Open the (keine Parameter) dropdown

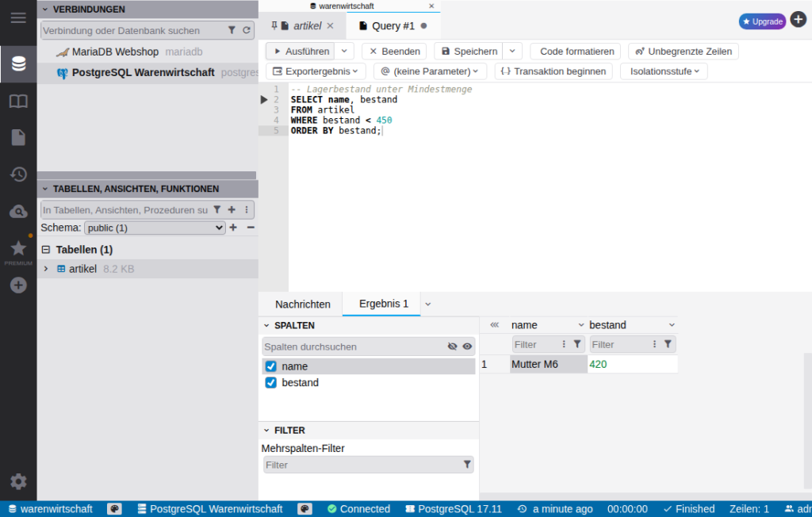click(x=430, y=71)
